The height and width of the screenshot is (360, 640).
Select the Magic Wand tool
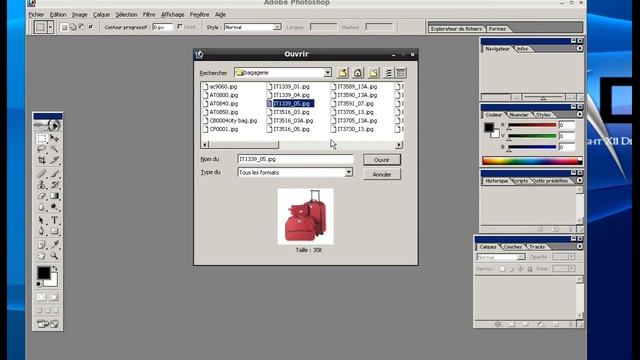click(x=54, y=149)
